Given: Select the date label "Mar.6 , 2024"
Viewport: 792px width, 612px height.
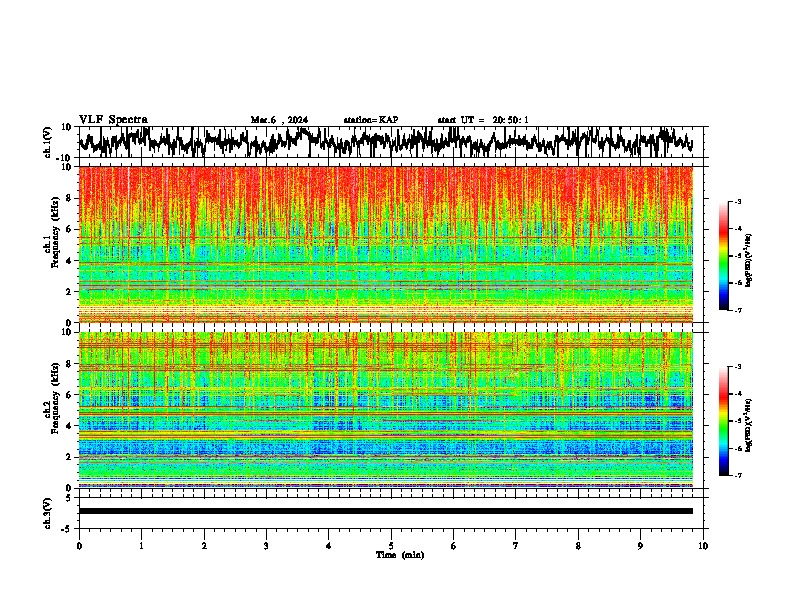Looking at the screenshot, I should [x=279, y=120].
